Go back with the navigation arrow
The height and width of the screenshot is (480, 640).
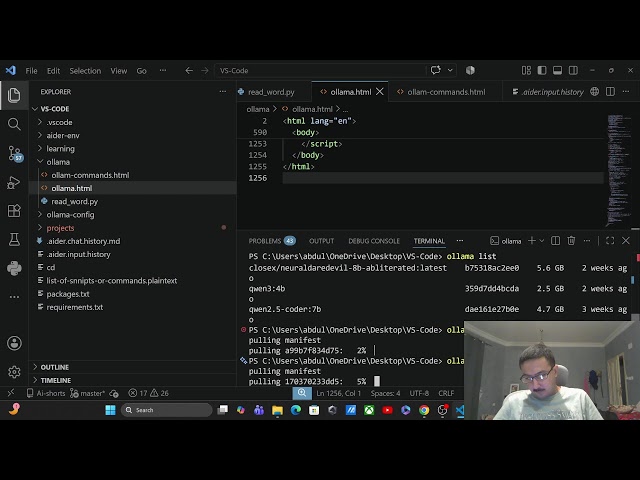coord(189,71)
